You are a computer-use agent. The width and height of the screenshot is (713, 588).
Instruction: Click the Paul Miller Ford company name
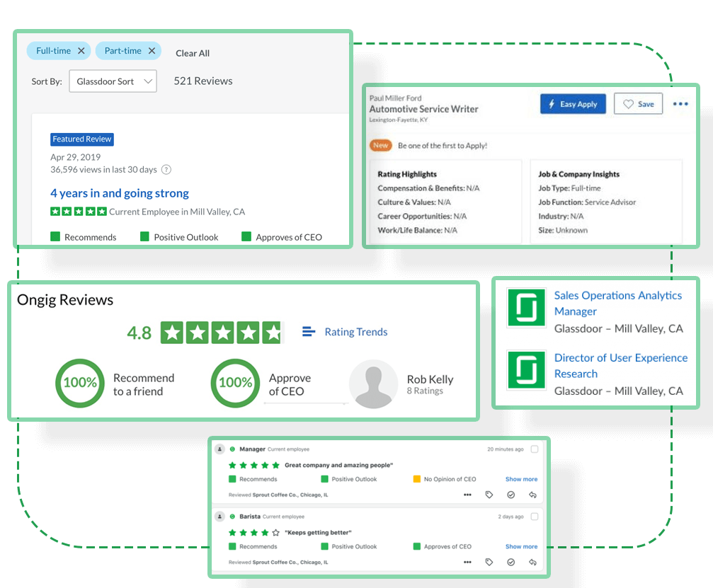point(396,98)
